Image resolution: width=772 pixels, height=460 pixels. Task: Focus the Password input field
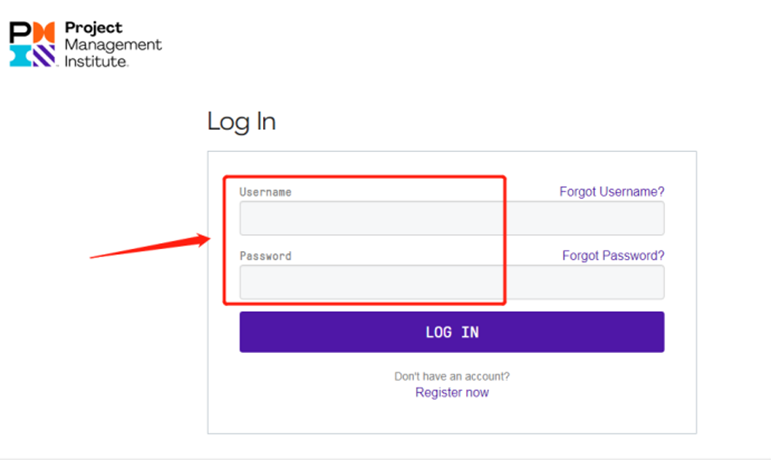pyautogui.click(x=451, y=282)
